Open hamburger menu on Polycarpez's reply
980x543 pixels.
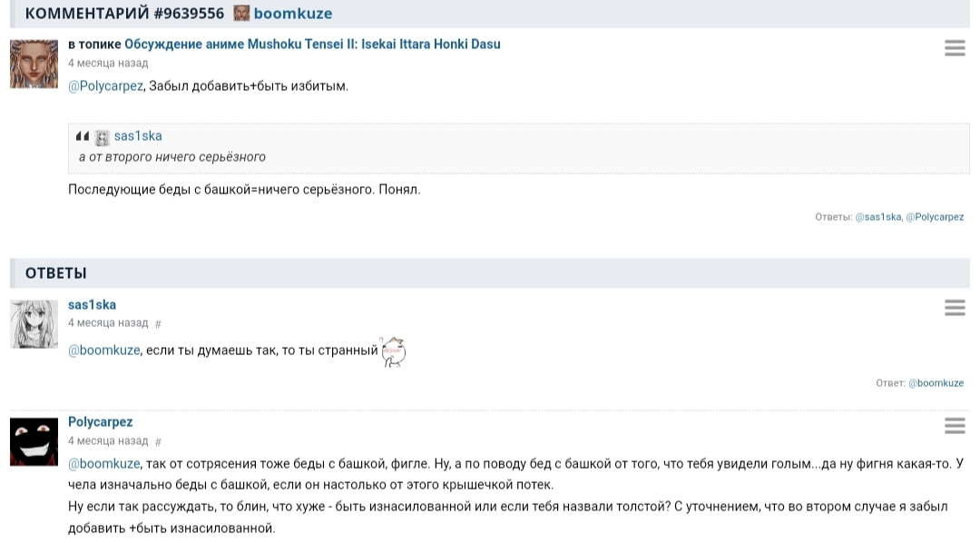point(955,426)
